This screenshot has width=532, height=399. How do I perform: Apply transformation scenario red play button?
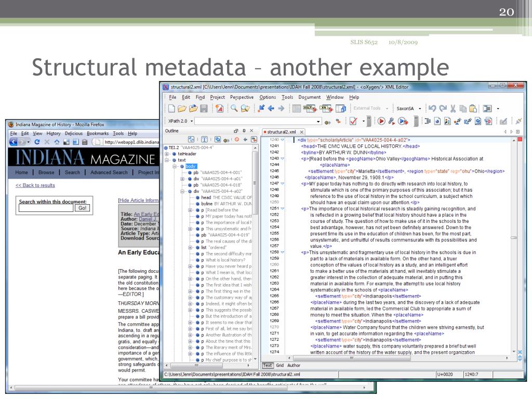click(x=381, y=121)
